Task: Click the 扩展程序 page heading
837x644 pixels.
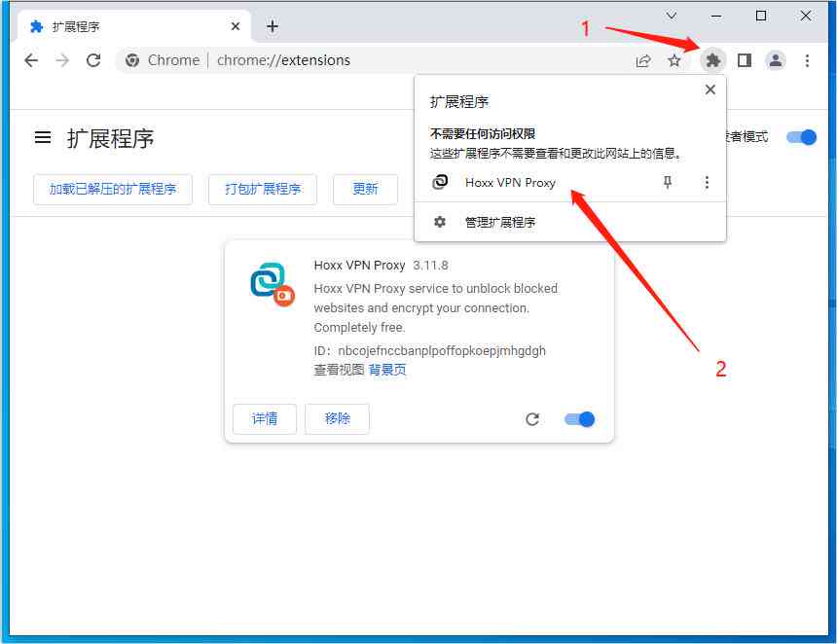Action: [111, 139]
